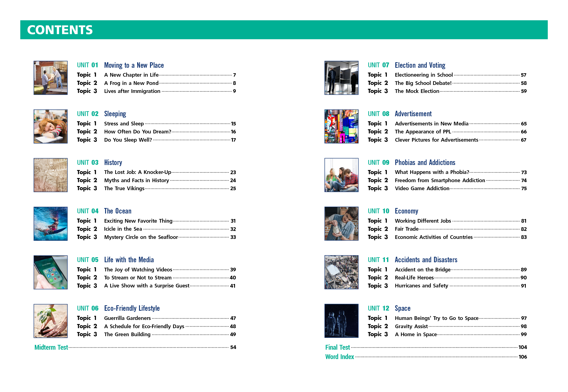Click the unit title "Advertisement"
The width and height of the screenshot is (568, 392).
point(413,114)
